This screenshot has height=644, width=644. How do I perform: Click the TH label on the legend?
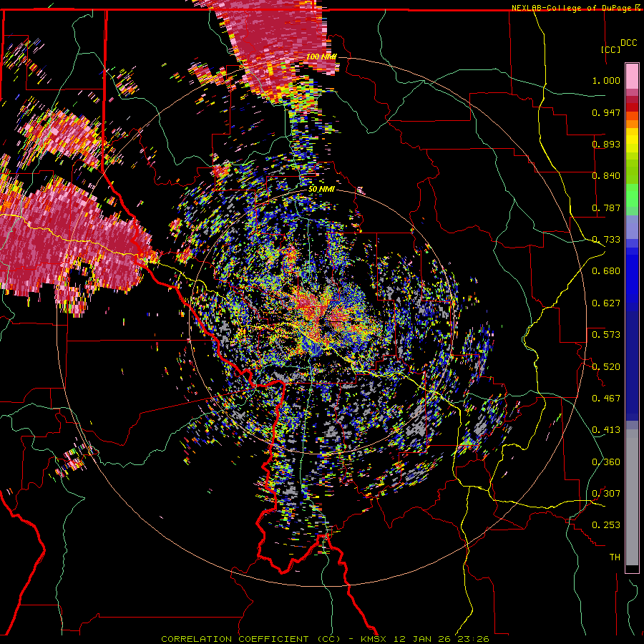(x=615, y=557)
